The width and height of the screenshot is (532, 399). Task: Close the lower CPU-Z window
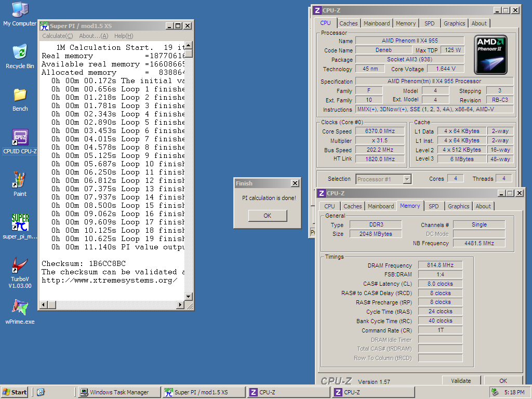[520, 193]
